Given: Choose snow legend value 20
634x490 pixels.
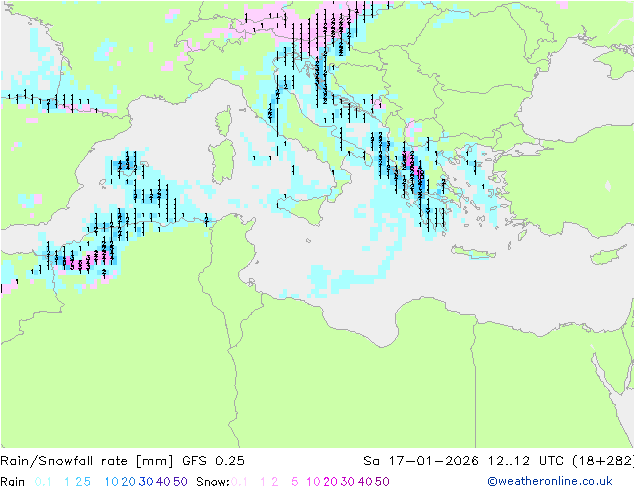Looking at the screenshot, I should (330, 482).
